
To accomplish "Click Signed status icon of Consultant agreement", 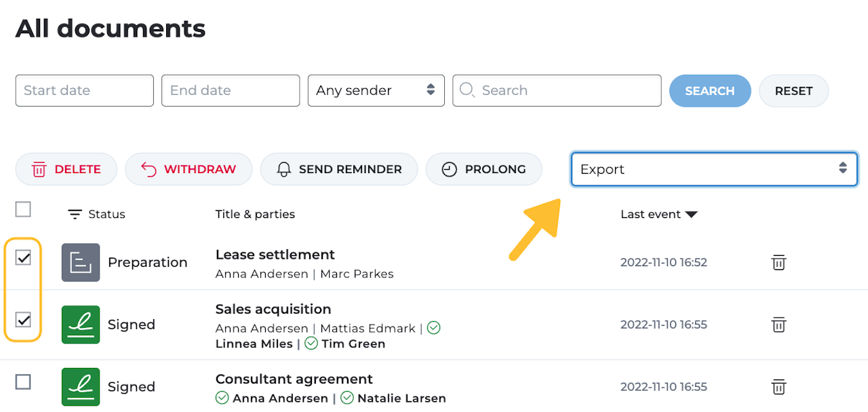I will [81, 387].
